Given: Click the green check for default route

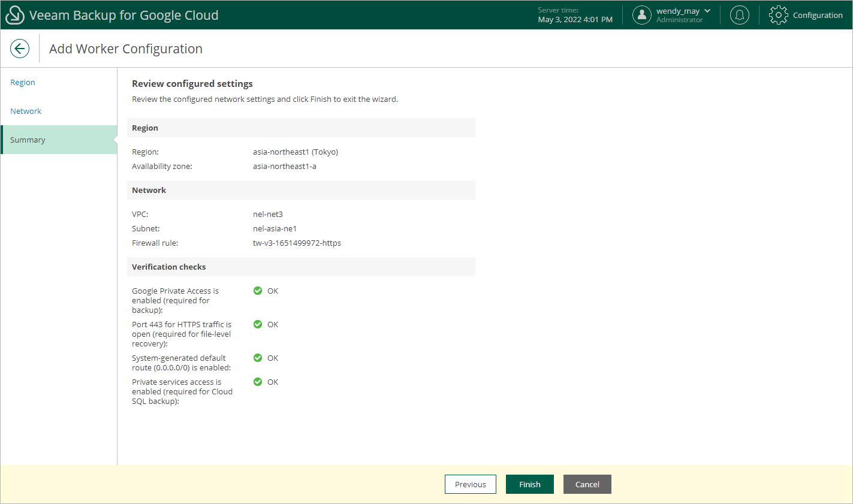Looking at the screenshot, I should tap(258, 358).
